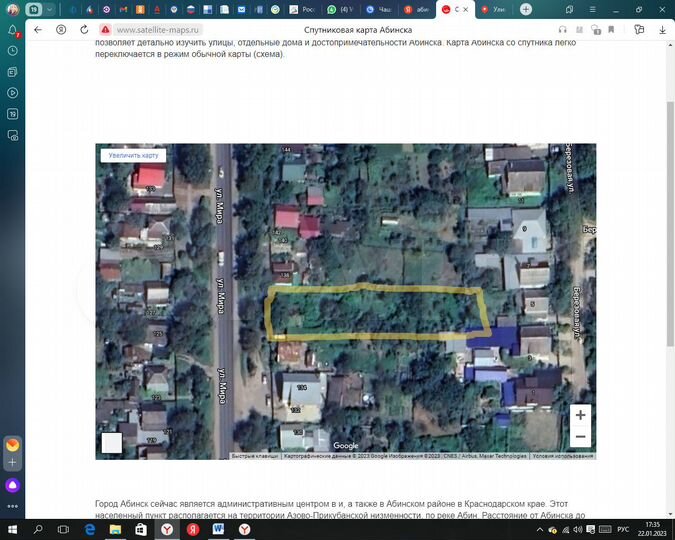The height and width of the screenshot is (540, 675).
Task: Open Windows taskbar search
Action: tap(38, 529)
